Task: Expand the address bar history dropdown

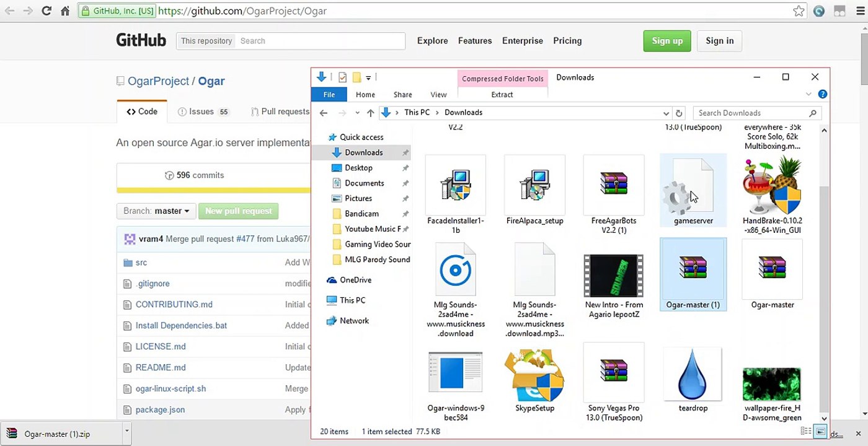Action: pos(666,113)
